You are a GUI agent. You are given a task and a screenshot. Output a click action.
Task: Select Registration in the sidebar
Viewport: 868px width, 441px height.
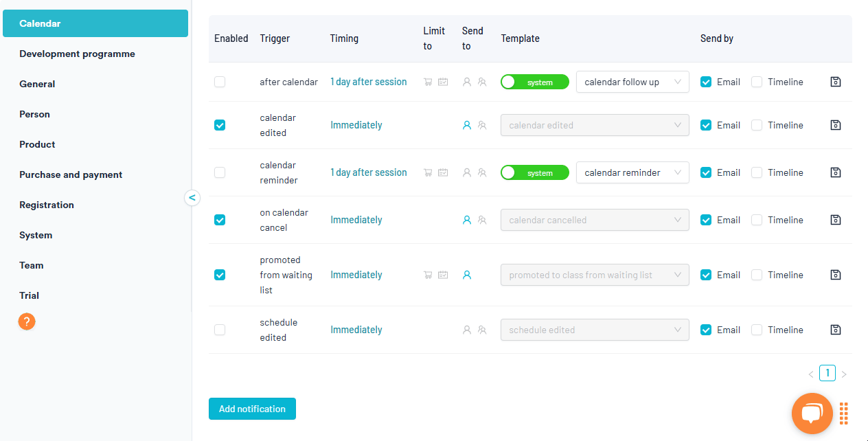click(x=47, y=205)
